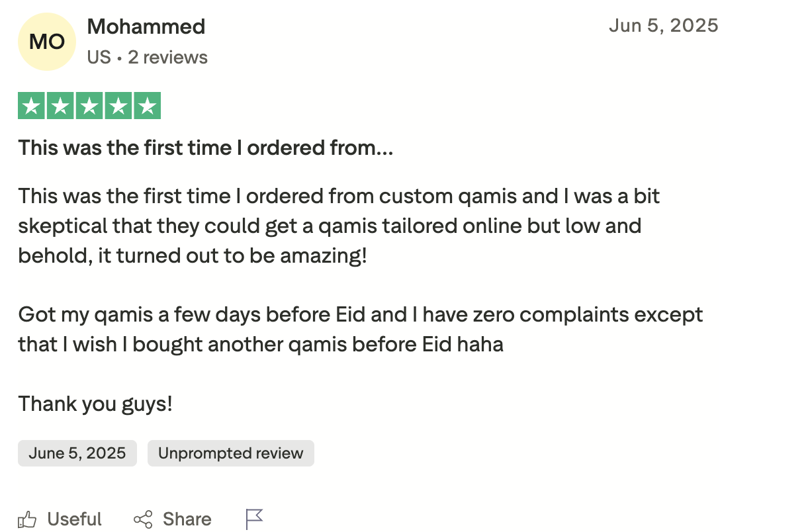The height and width of the screenshot is (532, 810).
Task: Click the second green rating star
Action: tap(60, 107)
